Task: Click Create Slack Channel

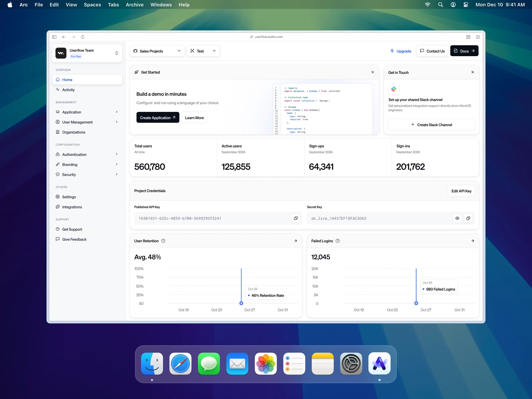Action: [x=431, y=124]
